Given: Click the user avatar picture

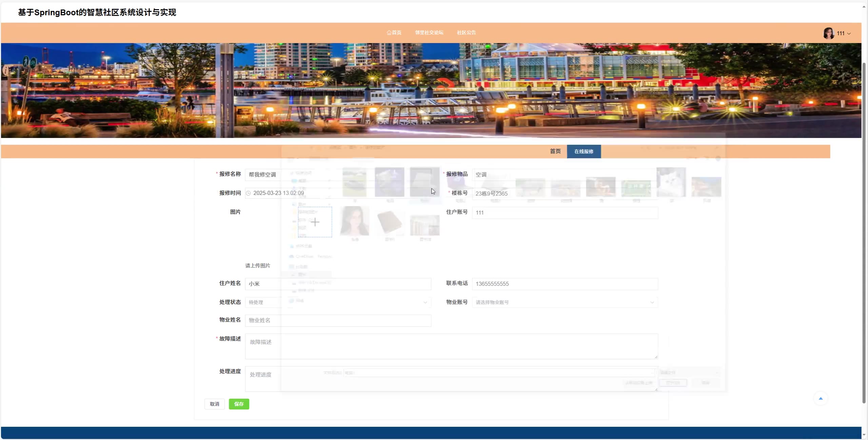Looking at the screenshot, I should pos(828,33).
